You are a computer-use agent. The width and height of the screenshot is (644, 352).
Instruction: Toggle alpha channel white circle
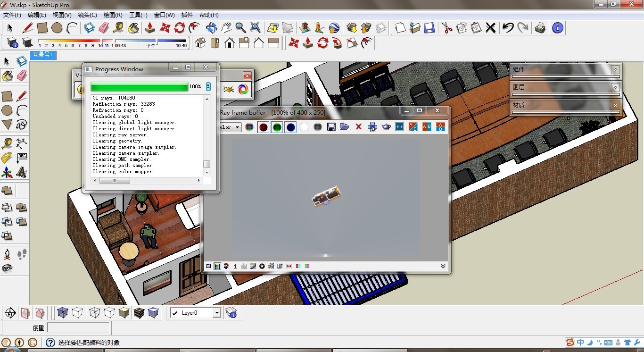click(x=304, y=127)
